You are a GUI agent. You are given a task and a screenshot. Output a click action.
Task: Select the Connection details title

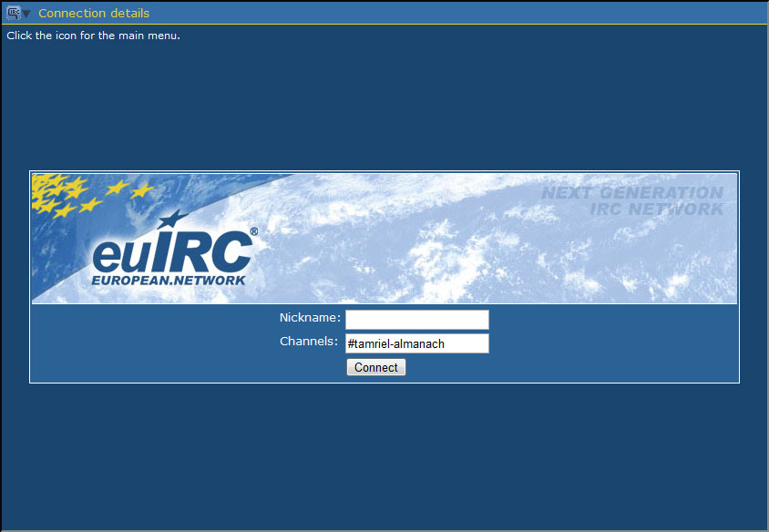pyautogui.click(x=94, y=14)
